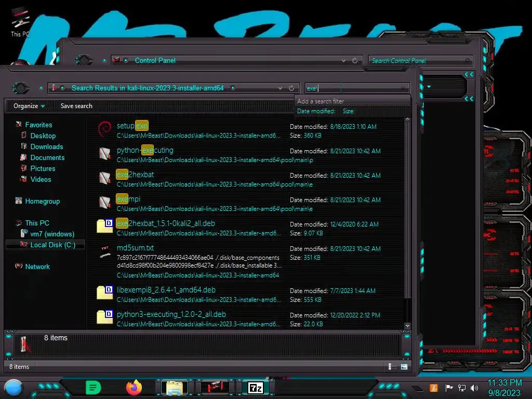Switch to details view in status bar
The image size is (532, 399).
point(390,366)
